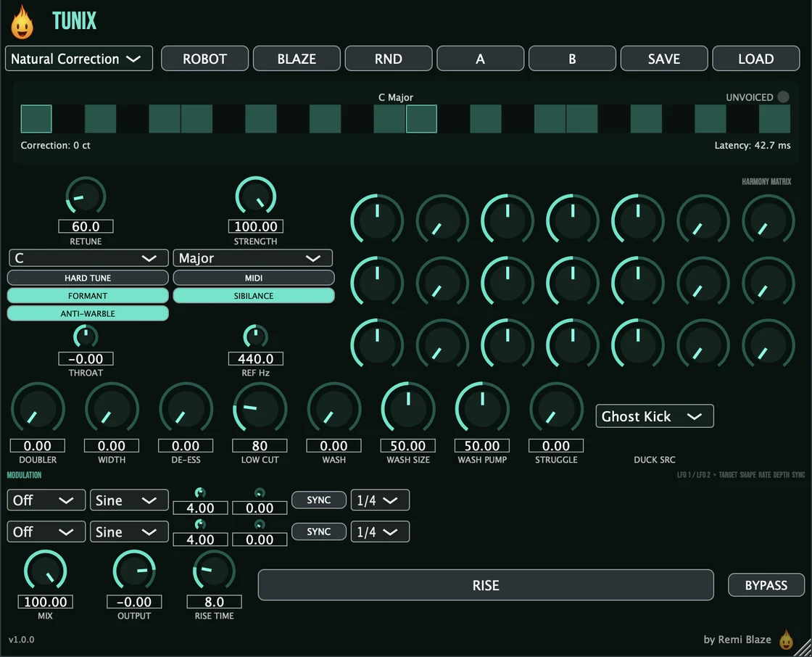812x657 pixels.
Task: Click the WASH PUMP knob
Action: tap(482, 409)
